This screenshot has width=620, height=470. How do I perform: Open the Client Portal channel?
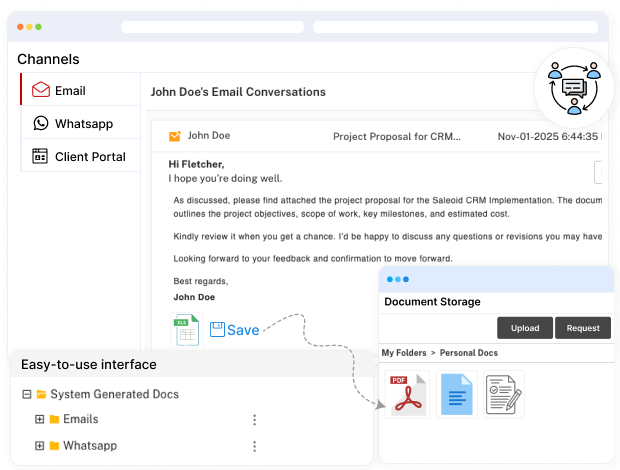[81, 156]
